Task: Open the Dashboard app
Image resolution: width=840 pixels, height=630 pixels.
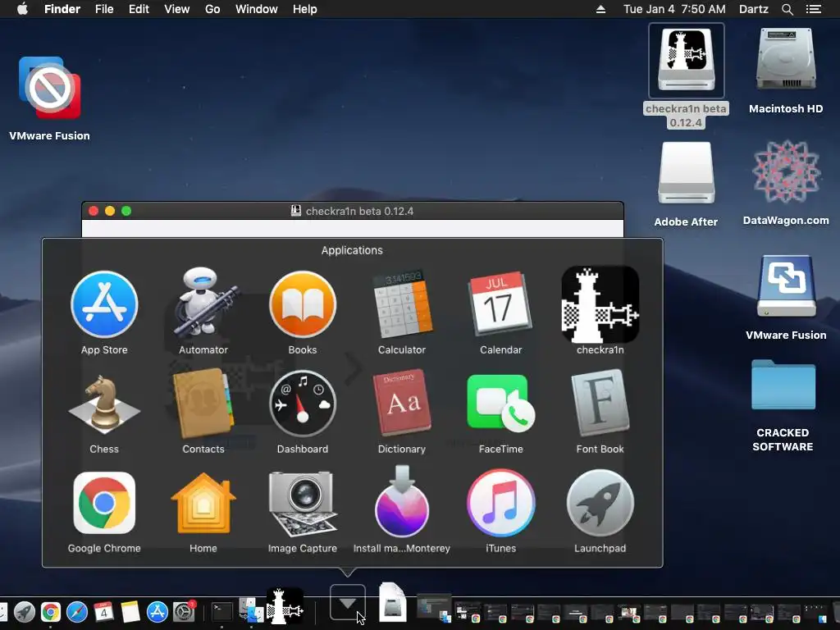Action: coord(303,404)
